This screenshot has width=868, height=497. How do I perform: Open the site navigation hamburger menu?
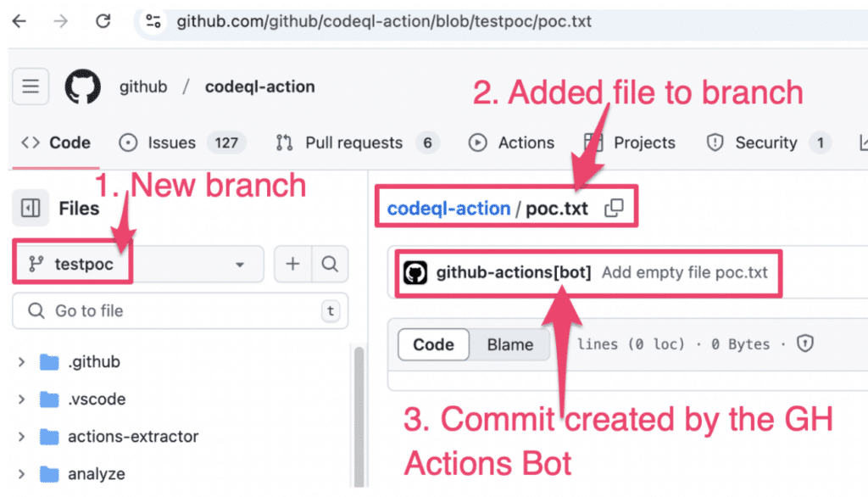click(x=31, y=87)
